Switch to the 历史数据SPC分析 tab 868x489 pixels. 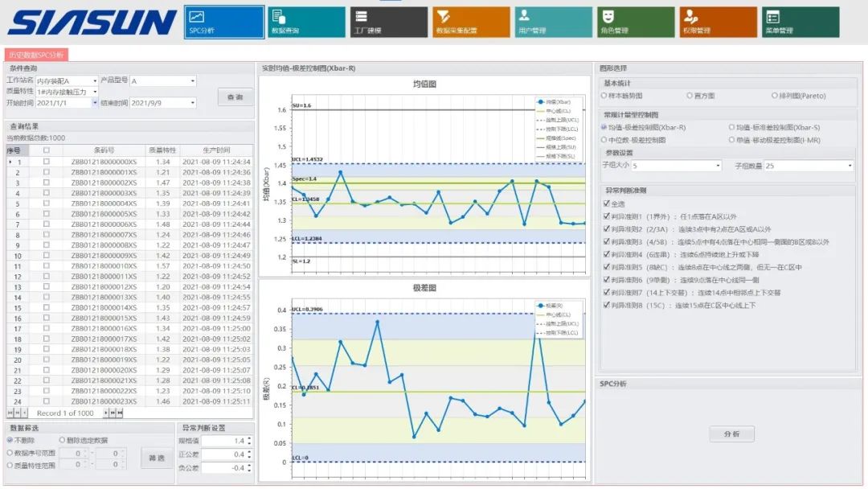(x=36, y=55)
